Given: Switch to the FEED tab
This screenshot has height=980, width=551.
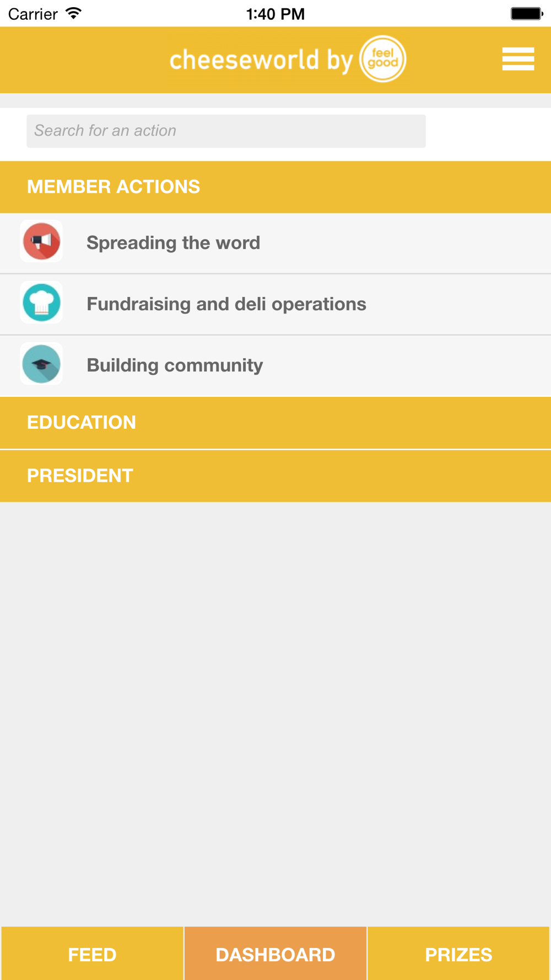Looking at the screenshot, I should pos(92,954).
